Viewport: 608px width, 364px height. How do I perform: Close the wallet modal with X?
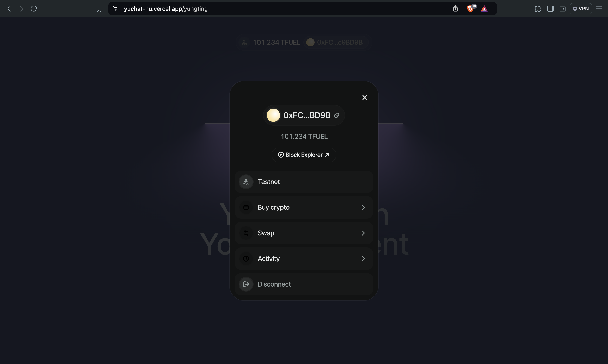(365, 97)
